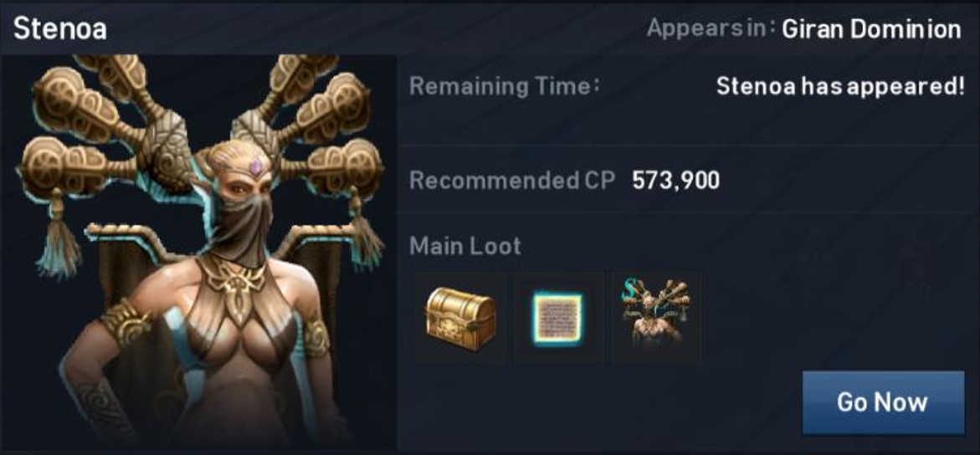The width and height of the screenshot is (980, 455).
Task: Click the Main Loot heading
Action: (465, 246)
